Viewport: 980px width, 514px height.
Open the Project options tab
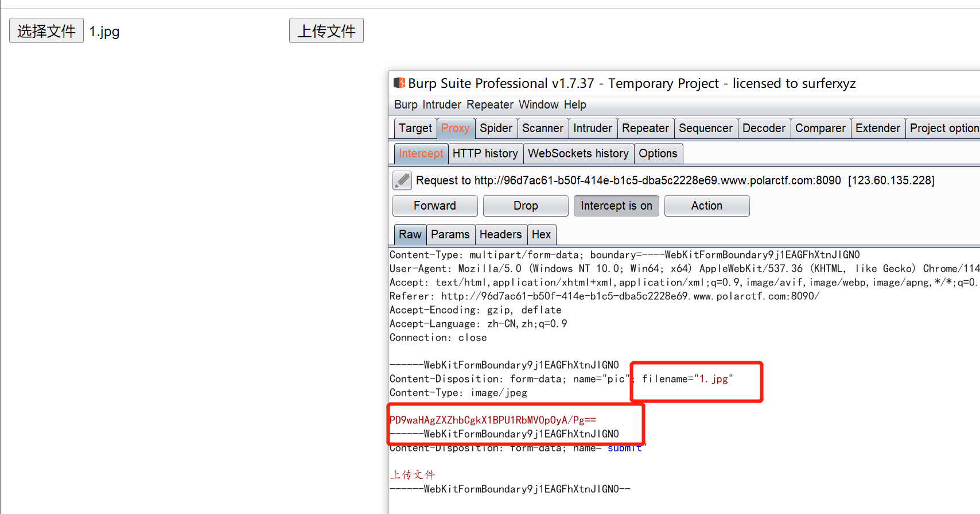(943, 128)
